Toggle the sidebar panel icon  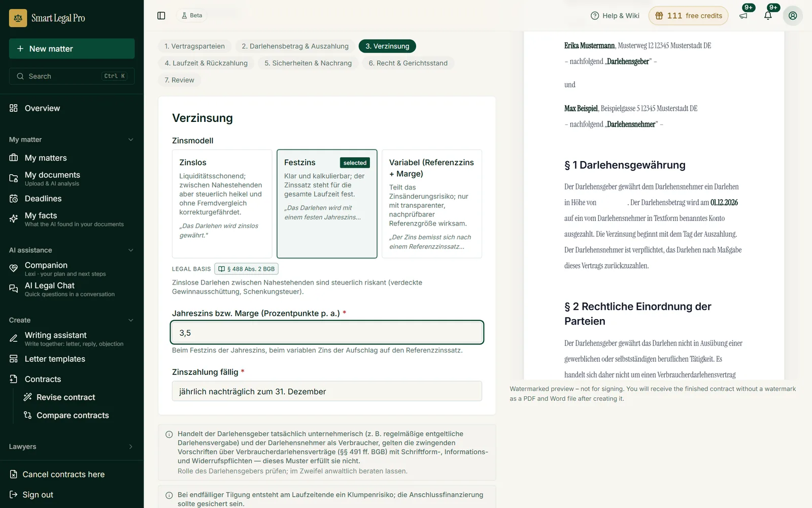pos(161,16)
